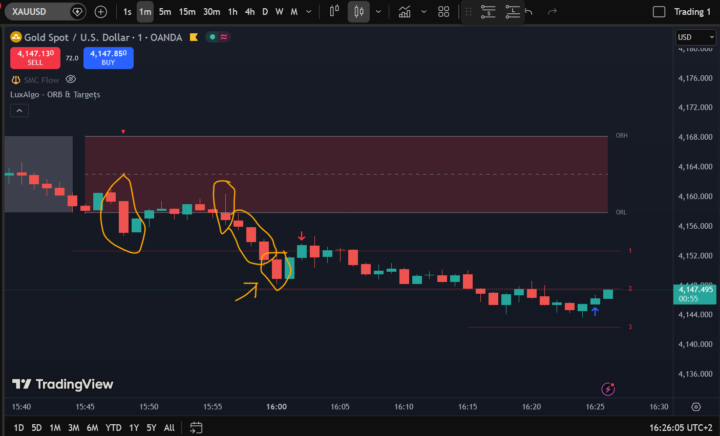The width and height of the screenshot is (720, 436).
Task: Click the redo arrow icon
Action: (552, 12)
